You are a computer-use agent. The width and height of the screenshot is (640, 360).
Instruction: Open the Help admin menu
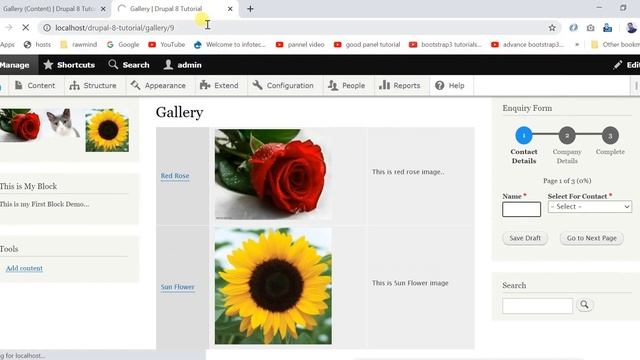450,85
